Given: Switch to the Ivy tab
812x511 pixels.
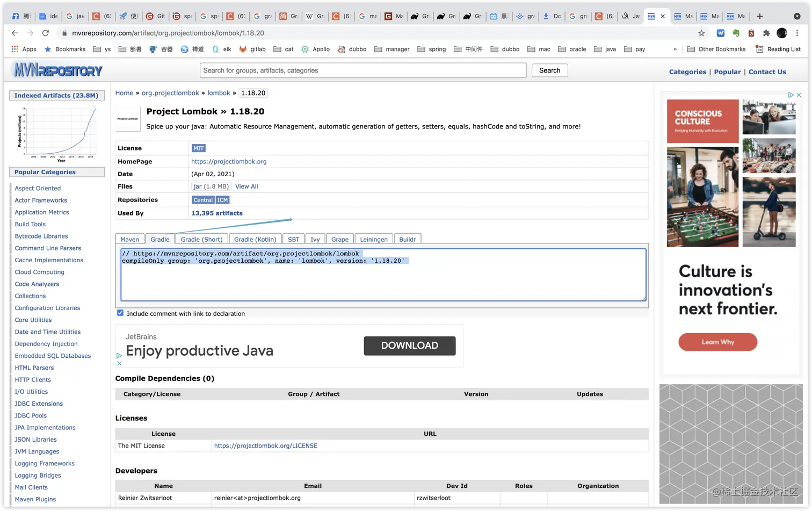Looking at the screenshot, I should coord(315,239).
